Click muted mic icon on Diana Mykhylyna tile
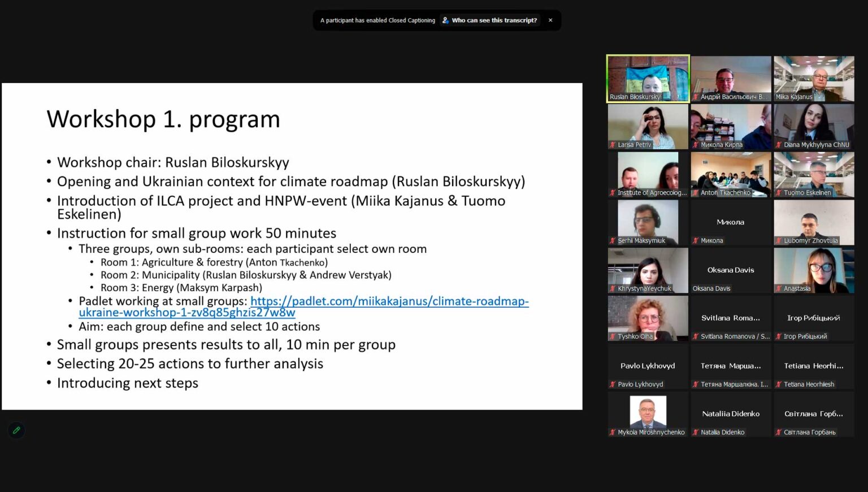 pyautogui.click(x=779, y=145)
